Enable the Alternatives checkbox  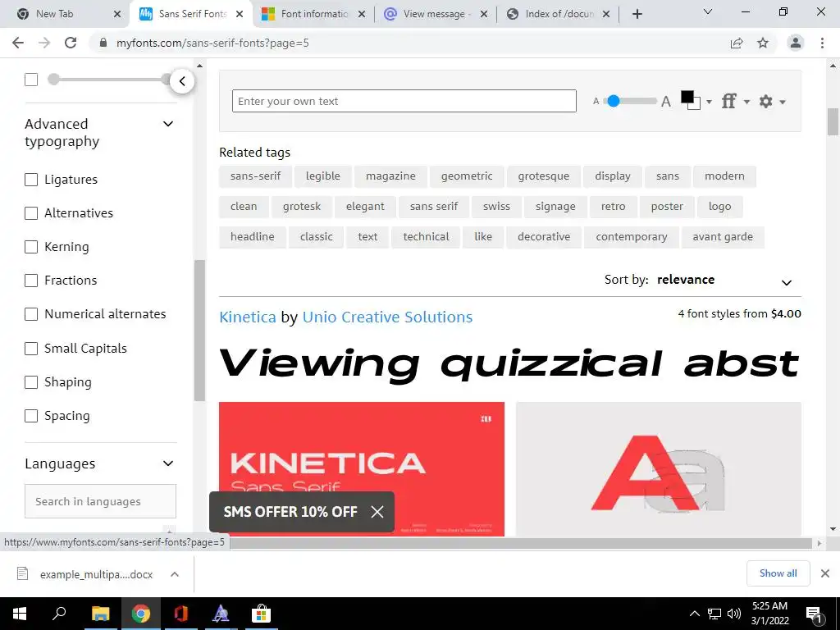31,213
